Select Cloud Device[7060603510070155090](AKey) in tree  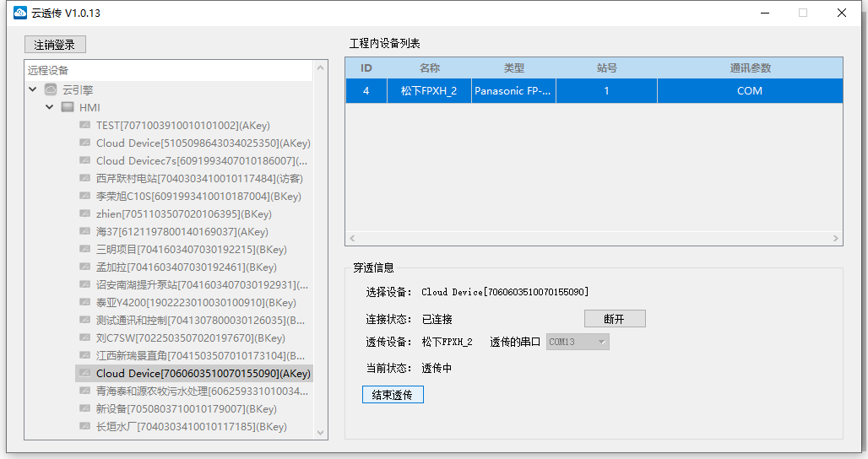(203, 373)
